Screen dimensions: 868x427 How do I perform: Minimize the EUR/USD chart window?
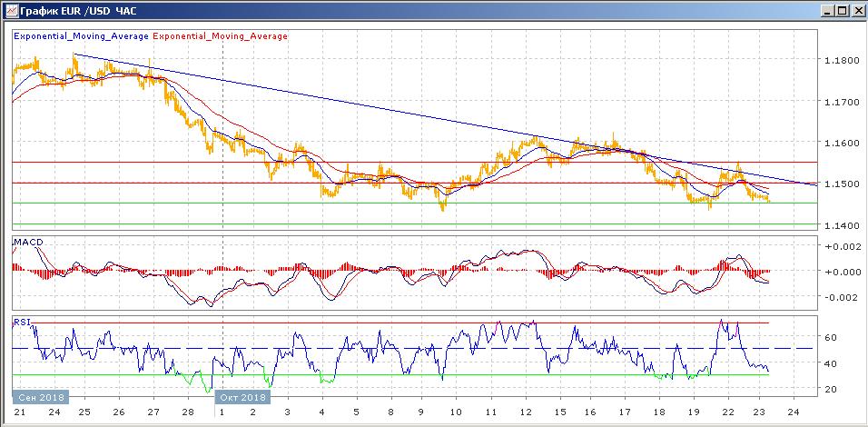(826, 10)
